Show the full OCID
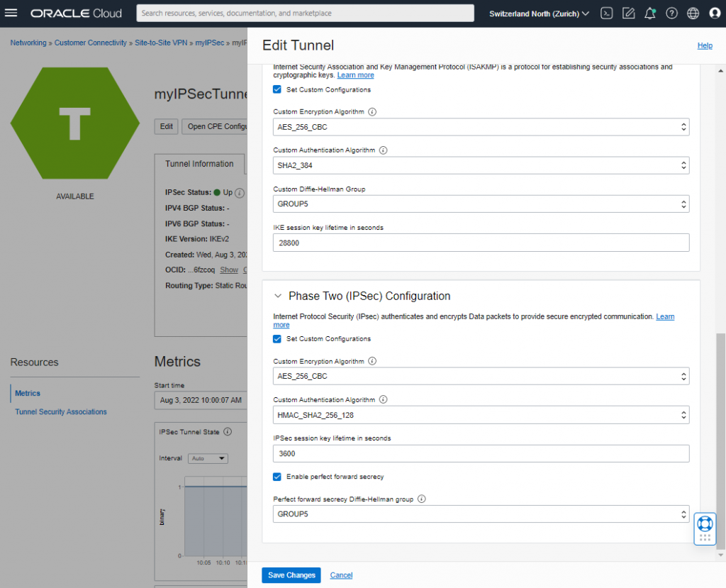This screenshot has width=726, height=588. pyautogui.click(x=229, y=270)
